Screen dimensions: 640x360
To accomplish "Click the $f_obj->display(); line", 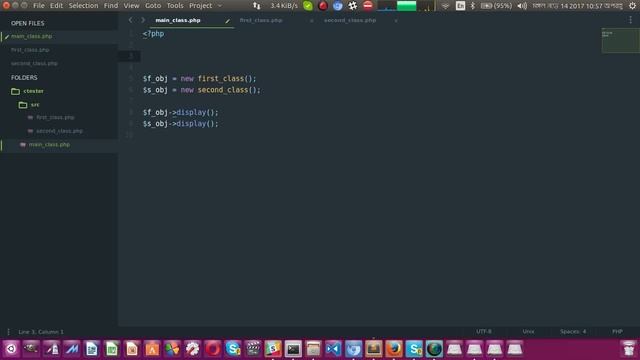I will pyautogui.click(x=180, y=112).
